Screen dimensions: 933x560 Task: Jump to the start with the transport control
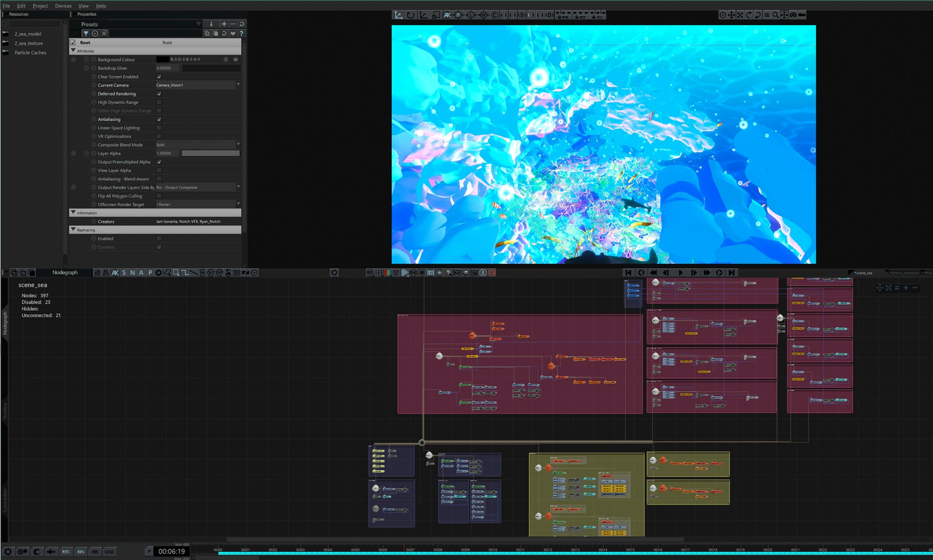[628, 273]
